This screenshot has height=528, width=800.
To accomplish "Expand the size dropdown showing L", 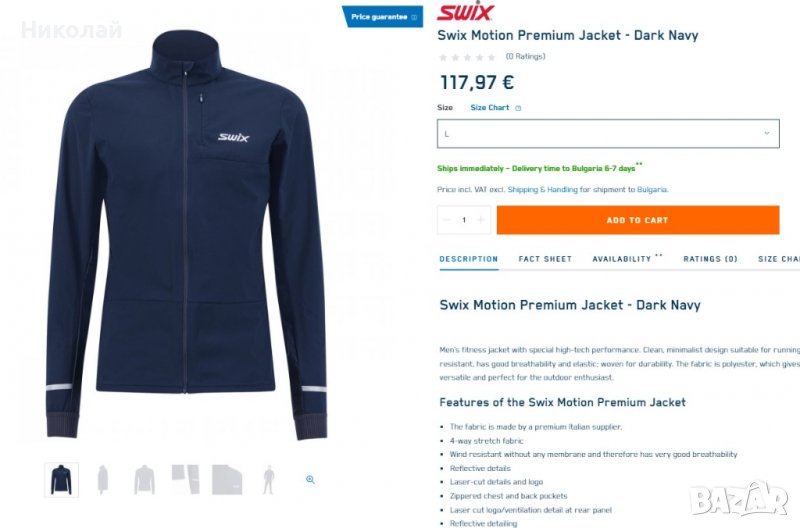I will [608, 134].
